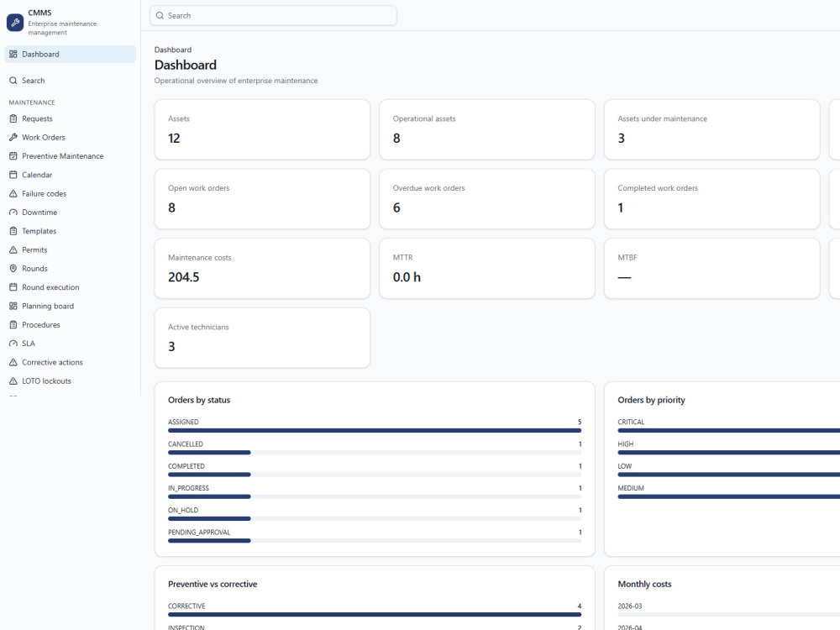Click the ON_HOLD status bar
The image size is (840, 630).
375,518
